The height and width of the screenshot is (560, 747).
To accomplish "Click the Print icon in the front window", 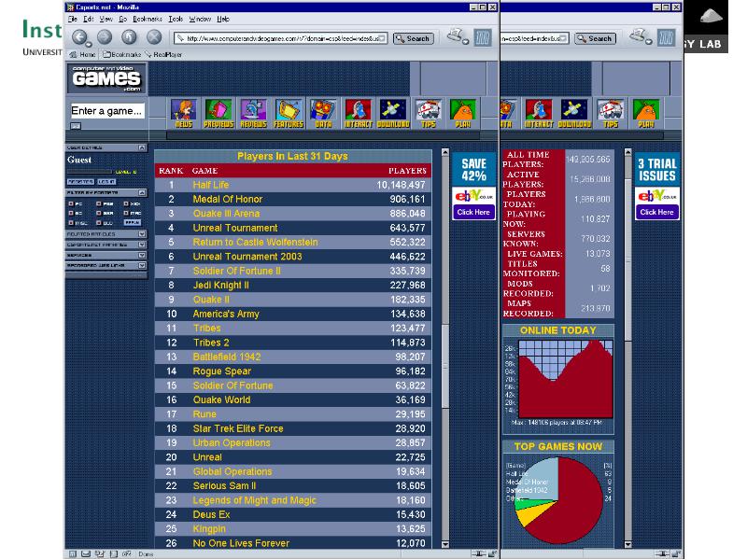I will (456, 35).
